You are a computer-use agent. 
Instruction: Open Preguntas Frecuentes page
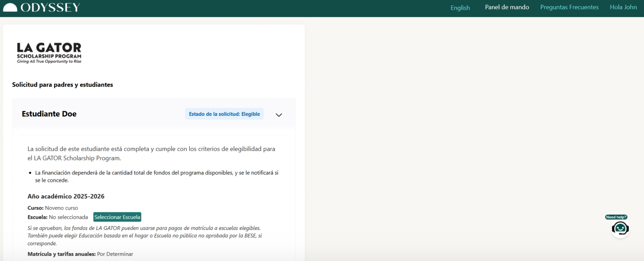click(569, 7)
